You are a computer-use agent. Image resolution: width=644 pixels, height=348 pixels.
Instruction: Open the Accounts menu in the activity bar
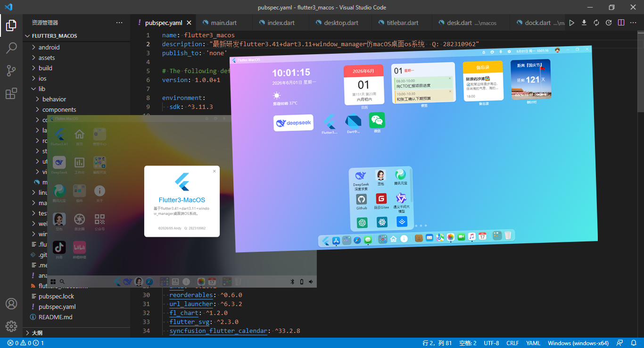point(11,304)
